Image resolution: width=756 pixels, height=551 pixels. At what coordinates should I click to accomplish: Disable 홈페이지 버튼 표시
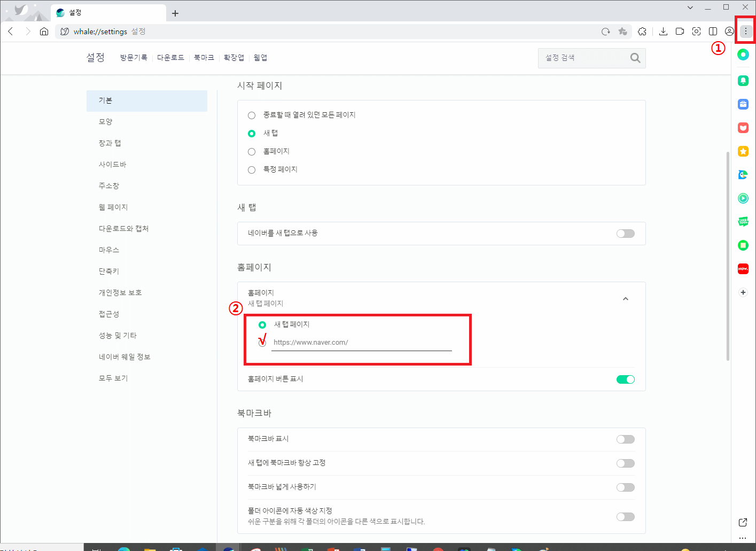pos(625,379)
